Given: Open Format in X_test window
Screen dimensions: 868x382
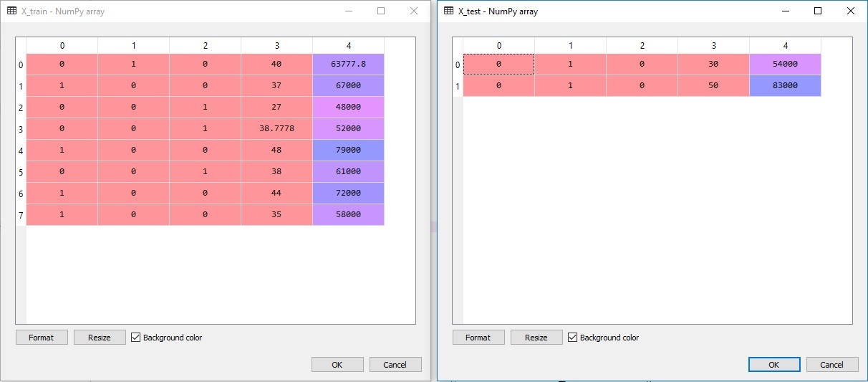Looking at the screenshot, I should 478,338.
